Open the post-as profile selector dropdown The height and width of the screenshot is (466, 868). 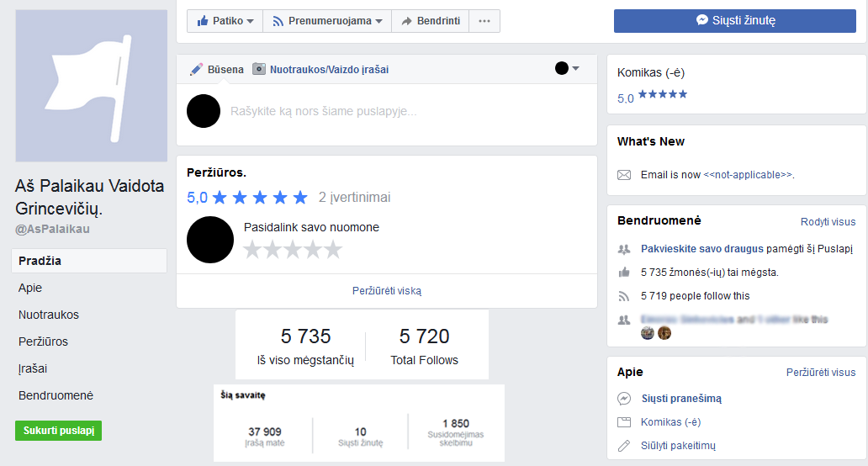pos(567,68)
